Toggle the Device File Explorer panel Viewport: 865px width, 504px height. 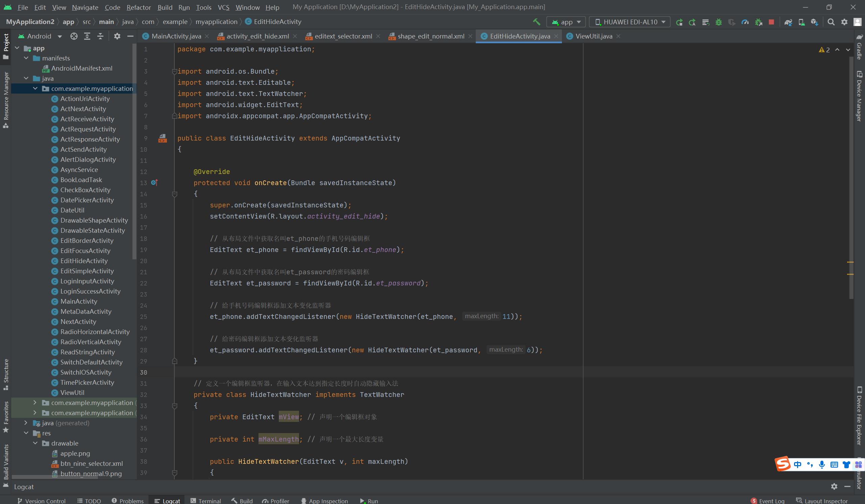tap(859, 415)
